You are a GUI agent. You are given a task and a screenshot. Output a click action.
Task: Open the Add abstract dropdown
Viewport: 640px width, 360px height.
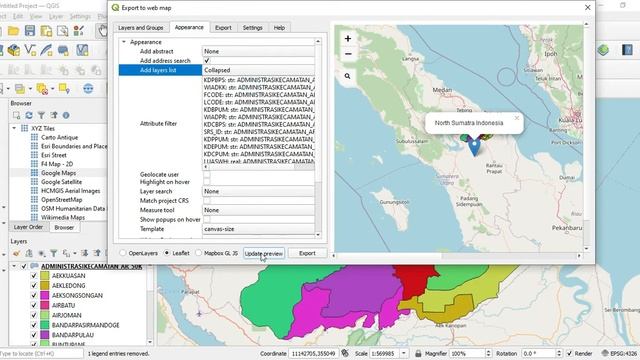(x=258, y=51)
